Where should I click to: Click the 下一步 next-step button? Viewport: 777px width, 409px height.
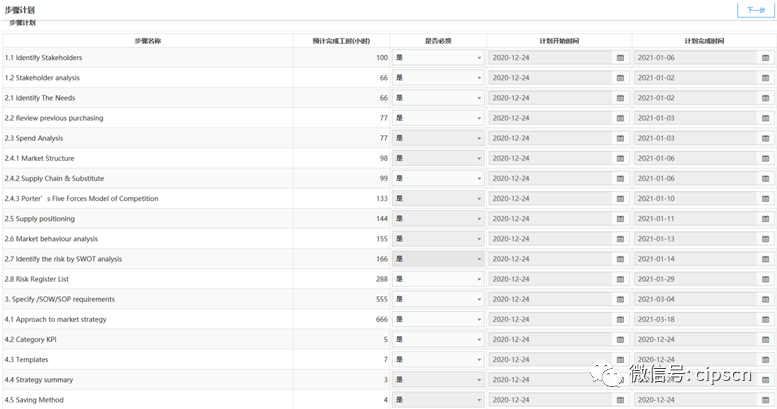click(756, 10)
